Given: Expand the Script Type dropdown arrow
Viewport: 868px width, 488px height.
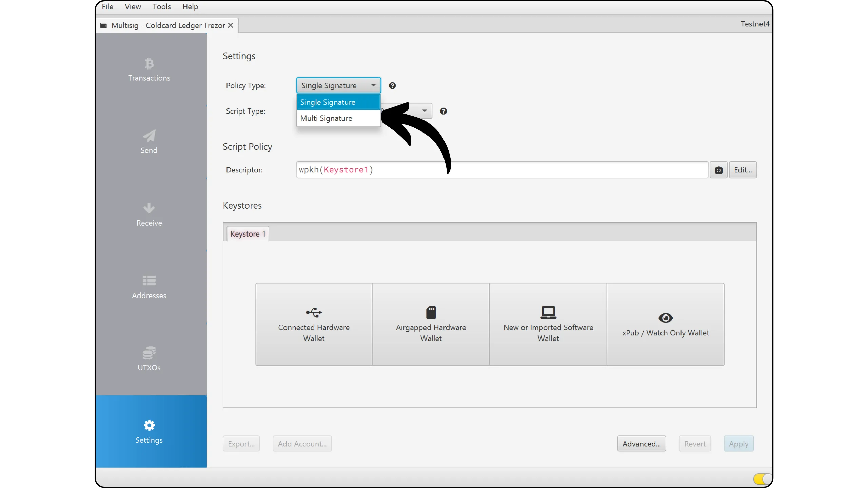Looking at the screenshot, I should coord(424,111).
